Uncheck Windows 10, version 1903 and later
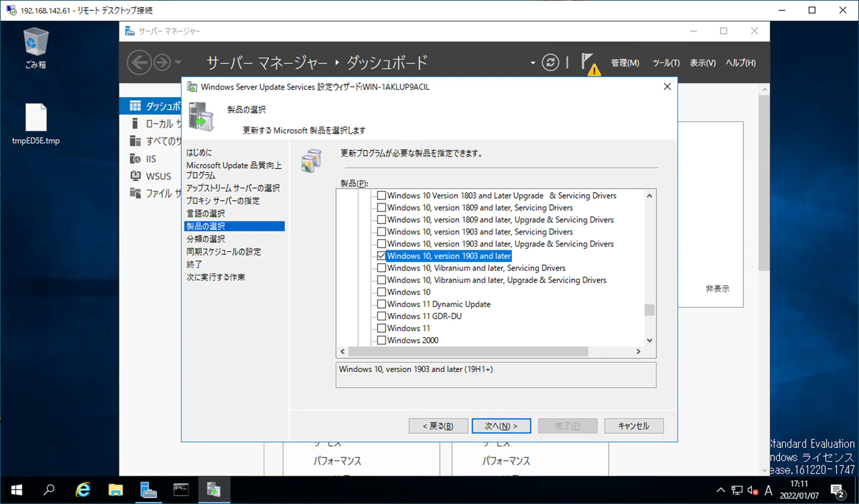Image resolution: width=859 pixels, height=504 pixels. [x=381, y=256]
